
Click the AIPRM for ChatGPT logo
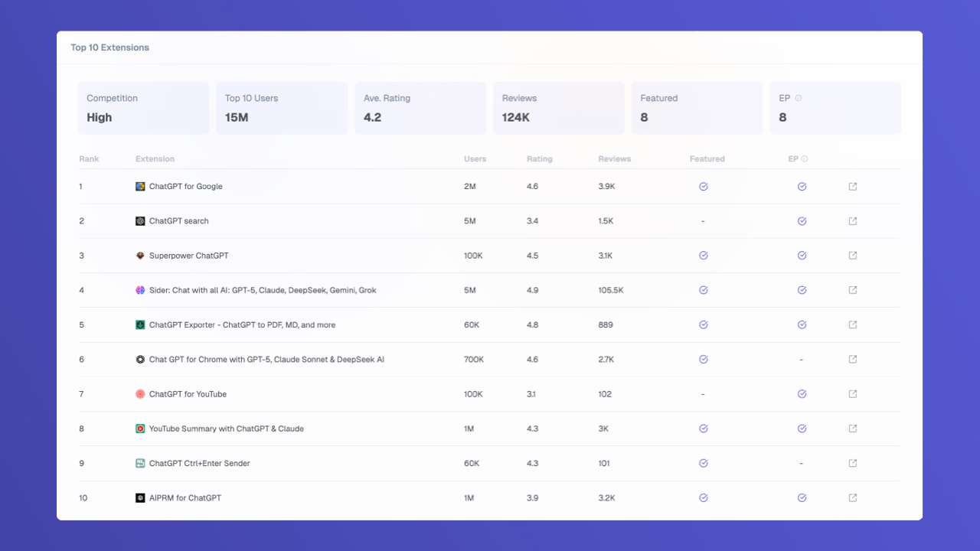click(x=140, y=497)
